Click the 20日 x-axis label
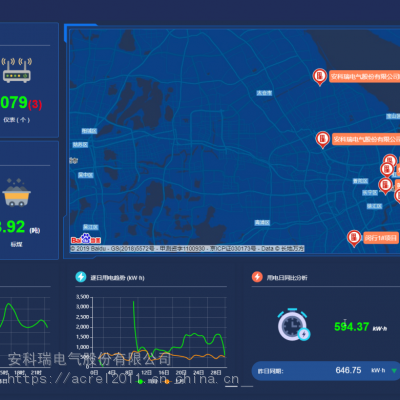 tap(181, 372)
